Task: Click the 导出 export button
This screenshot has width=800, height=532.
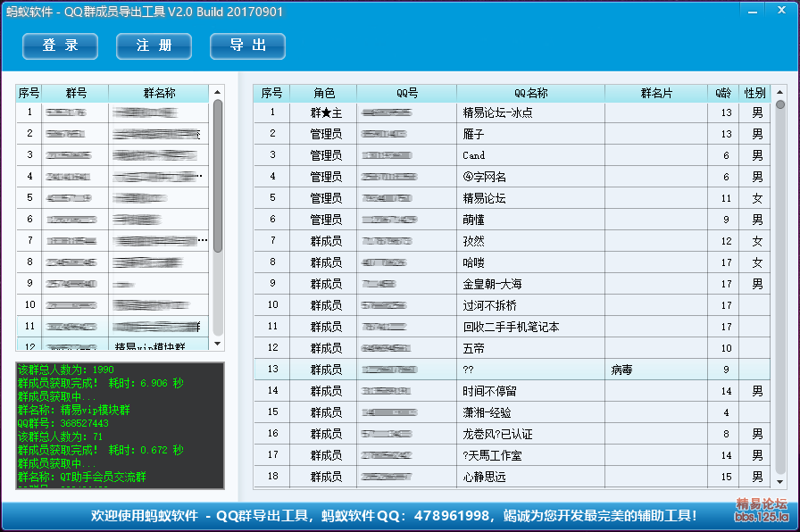Action: (247, 46)
